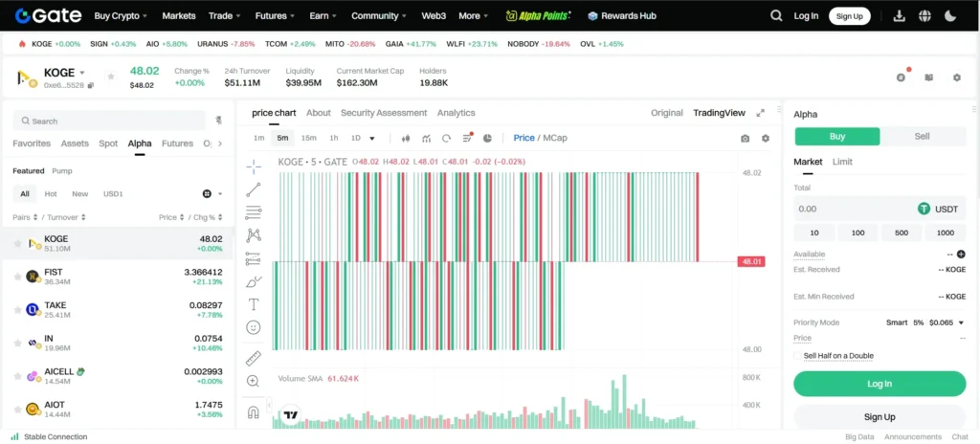Favorite the FIST pair star
980x444 pixels.
[x=17, y=277]
